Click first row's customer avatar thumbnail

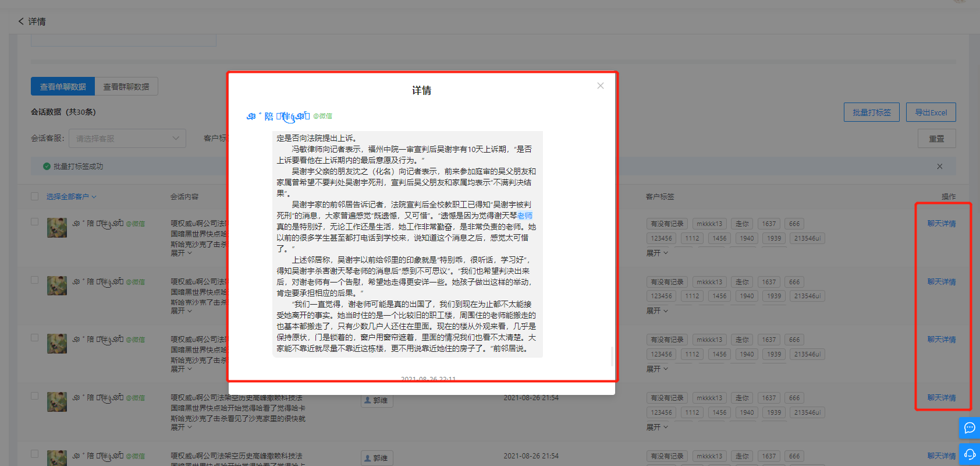pyautogui.click(x=57, y=228)
